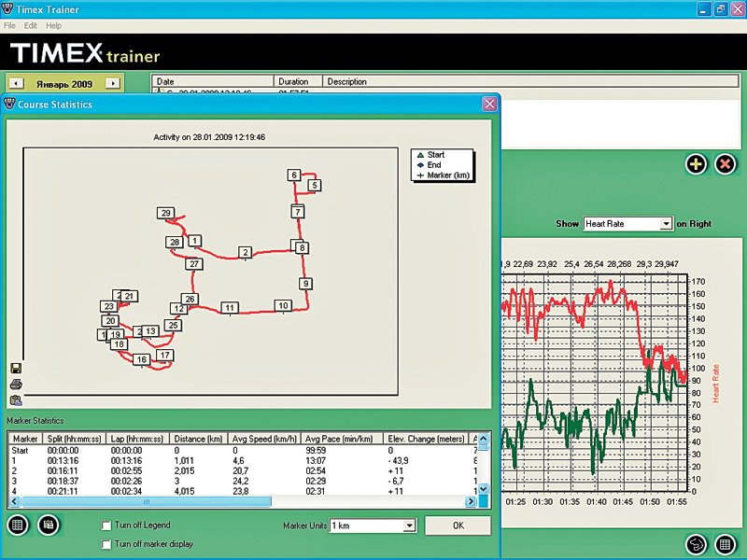Click km marker 17 on the course map
This screenshot has height=560, width=747.
pos(165,355)
